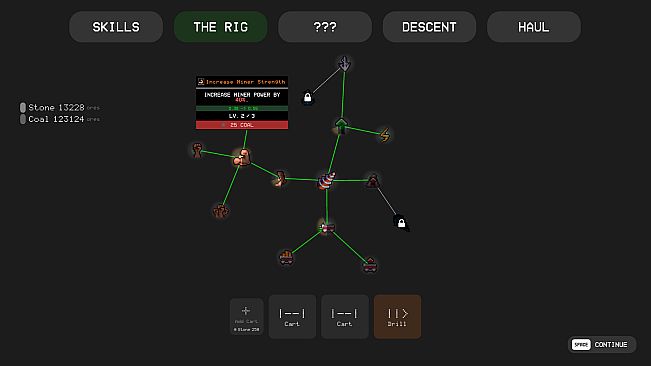Select the raised fist node on the left
Viewport: 651px width, 366px height.
click(x=197, y=150)
